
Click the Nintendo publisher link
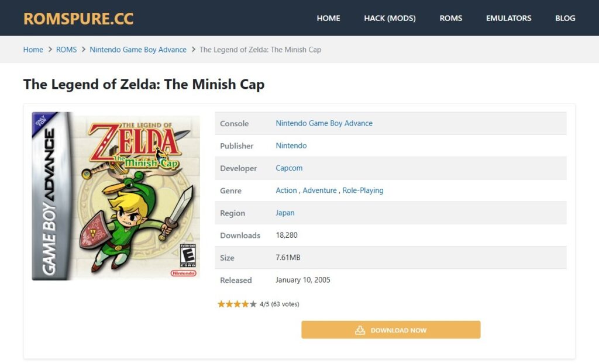pos(291,145)
